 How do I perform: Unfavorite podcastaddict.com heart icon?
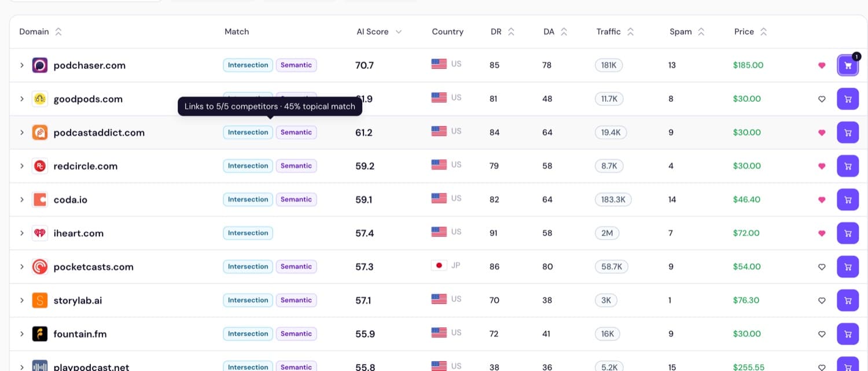click(x=822, y=133)
